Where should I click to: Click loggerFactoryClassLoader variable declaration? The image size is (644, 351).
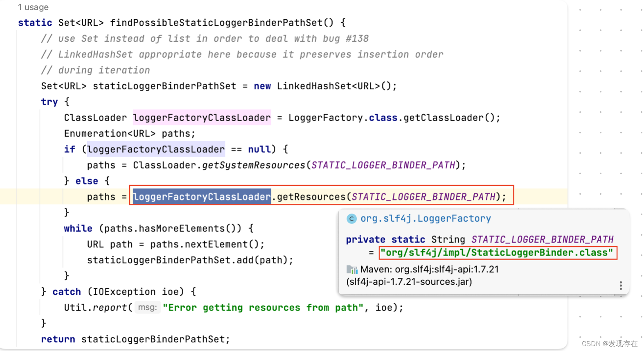pyautogui.click(x=202, y=118)
